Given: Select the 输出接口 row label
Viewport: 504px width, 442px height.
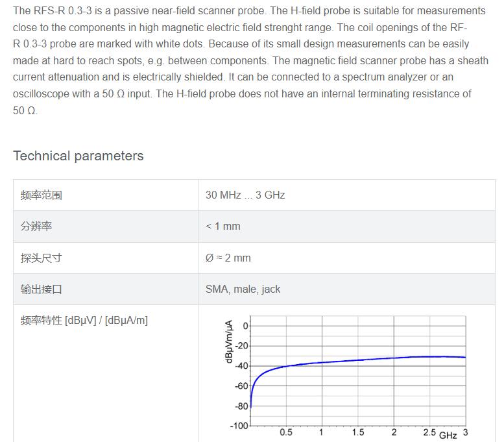Looking at the screenshot, I should [41, 289].
